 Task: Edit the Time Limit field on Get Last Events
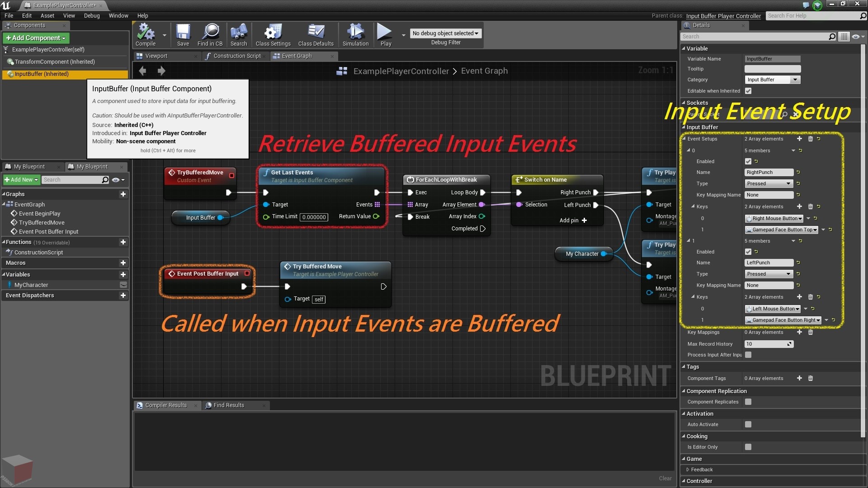[314, 217]
